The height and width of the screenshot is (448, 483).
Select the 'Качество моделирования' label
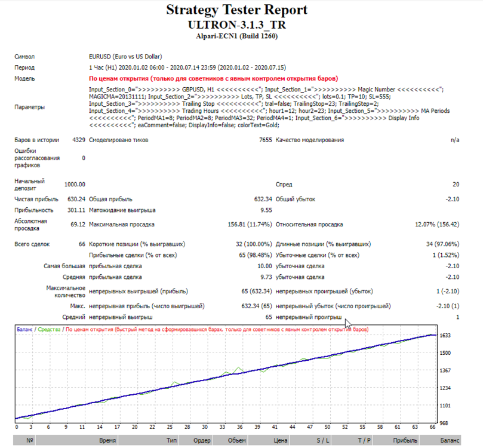310,140
